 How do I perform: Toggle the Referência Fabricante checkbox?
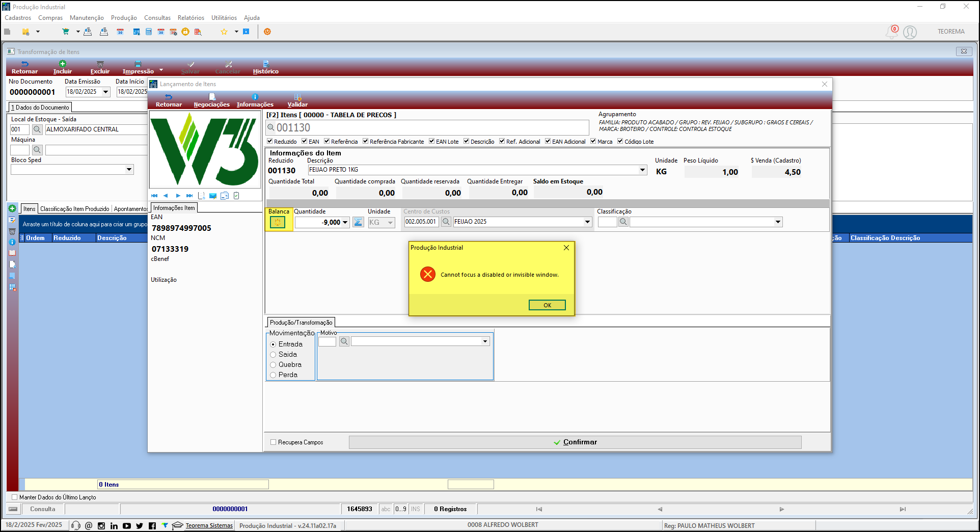(366, 141)
